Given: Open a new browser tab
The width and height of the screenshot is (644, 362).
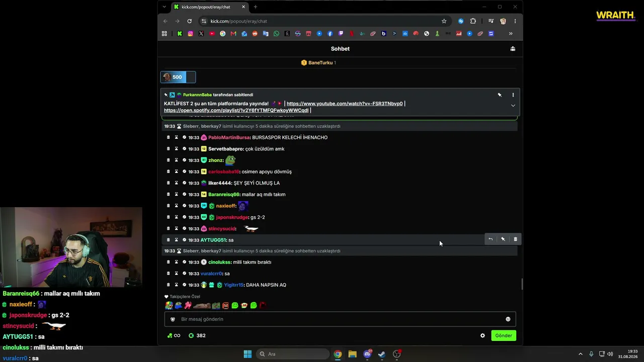Looking at the screenshot, I should (x=255, y=7).
